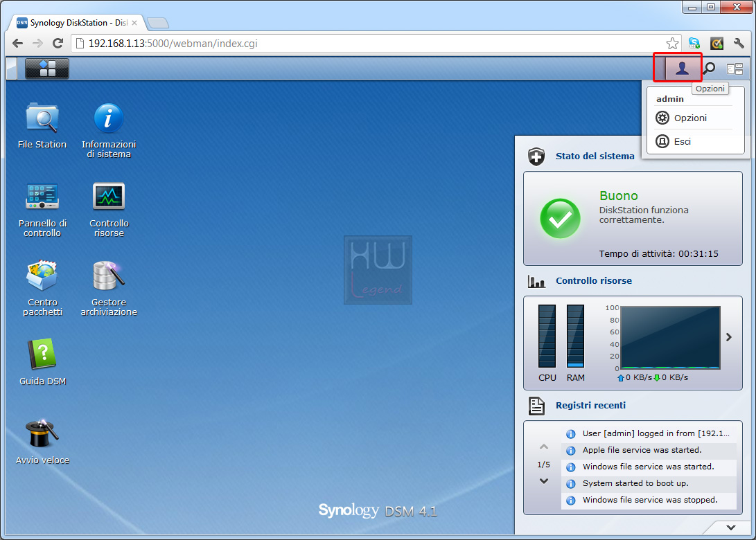Go to previous log page
This screenshot has height=540, width=756.
[x=544, y=447]
